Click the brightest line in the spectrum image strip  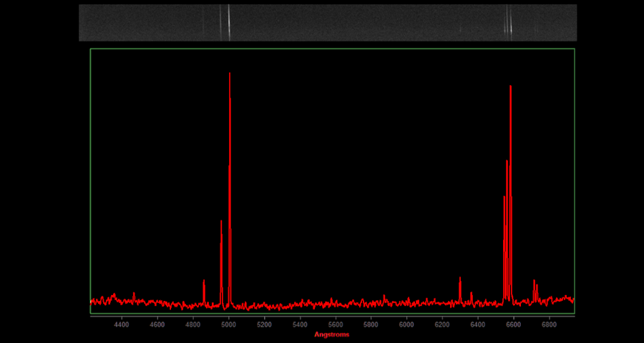click(x=229, y=22)
